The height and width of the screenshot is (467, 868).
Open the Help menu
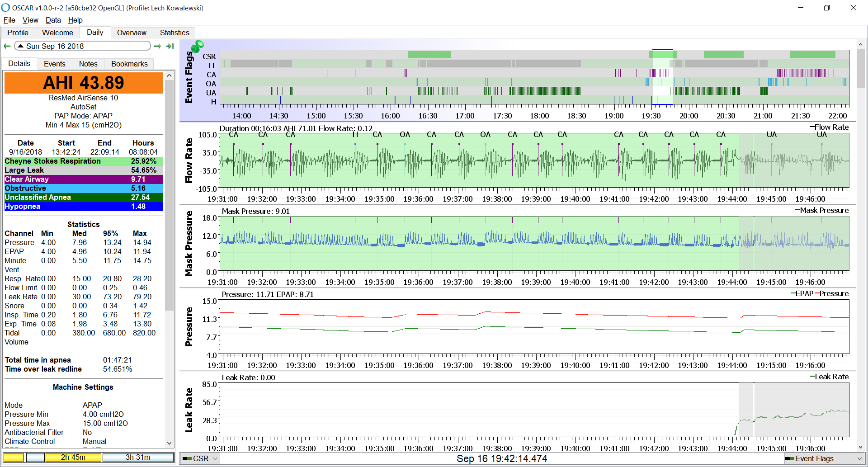(x=75, y=20)
